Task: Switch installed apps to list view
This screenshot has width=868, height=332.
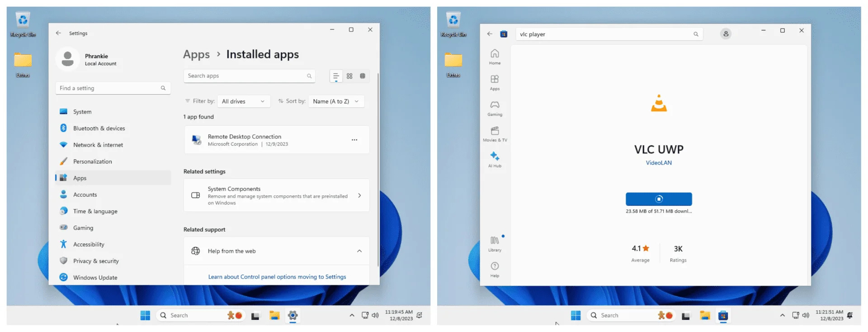Action: [336, 76]
